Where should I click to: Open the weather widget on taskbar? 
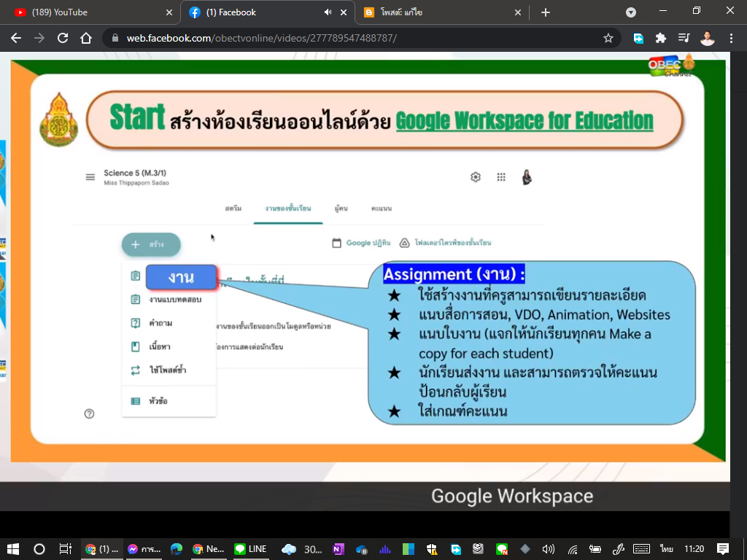tap(302, 549)
